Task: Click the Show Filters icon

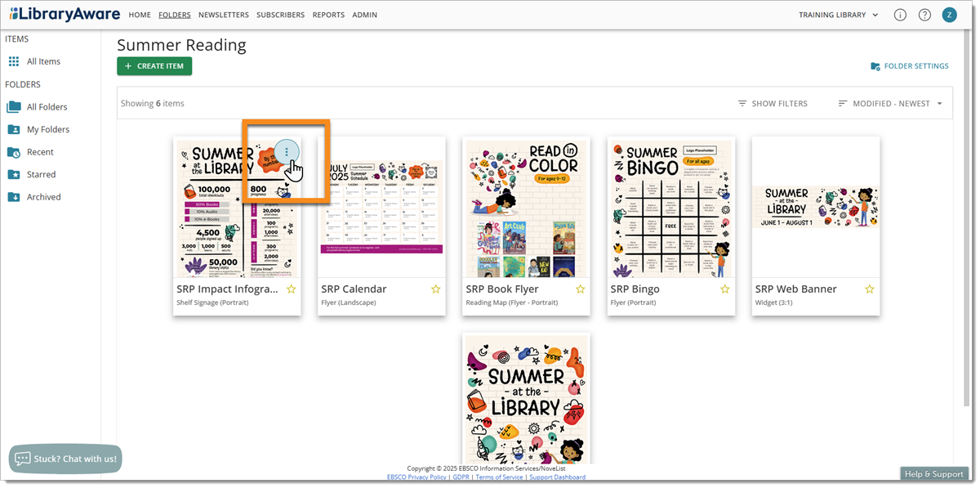Action: [x=742, y=104]
